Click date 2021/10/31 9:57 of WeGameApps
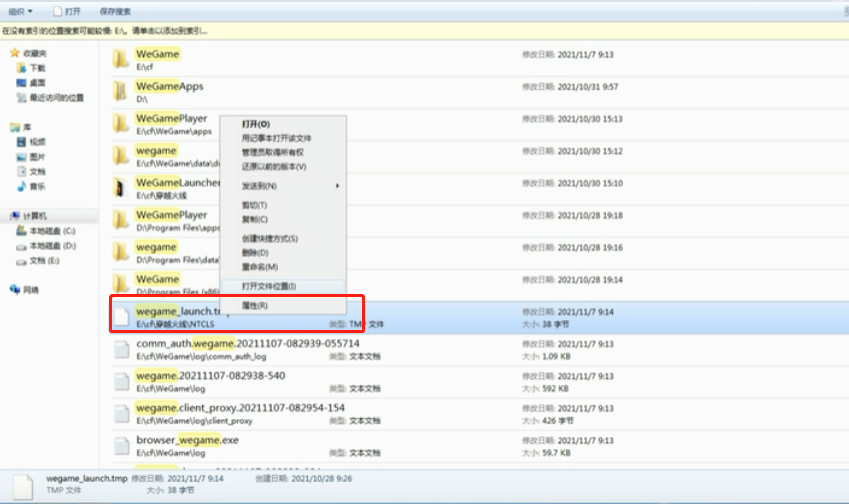This screenshot has height=504, width=849. pyautogui.click(x=588, y=87)
